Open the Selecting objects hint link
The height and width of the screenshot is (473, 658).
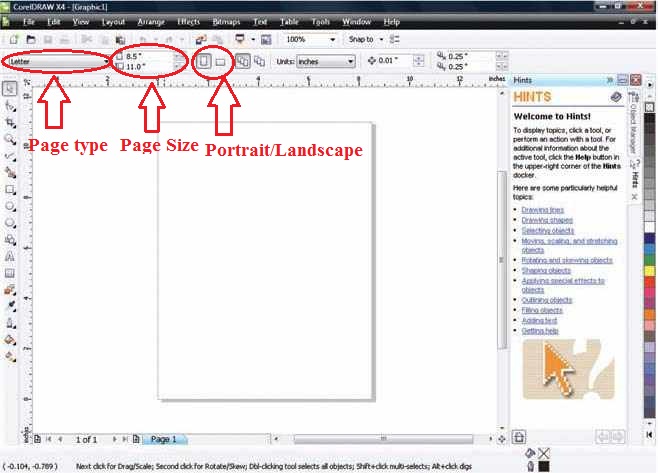pyautogui.click(x=548, y=230)
